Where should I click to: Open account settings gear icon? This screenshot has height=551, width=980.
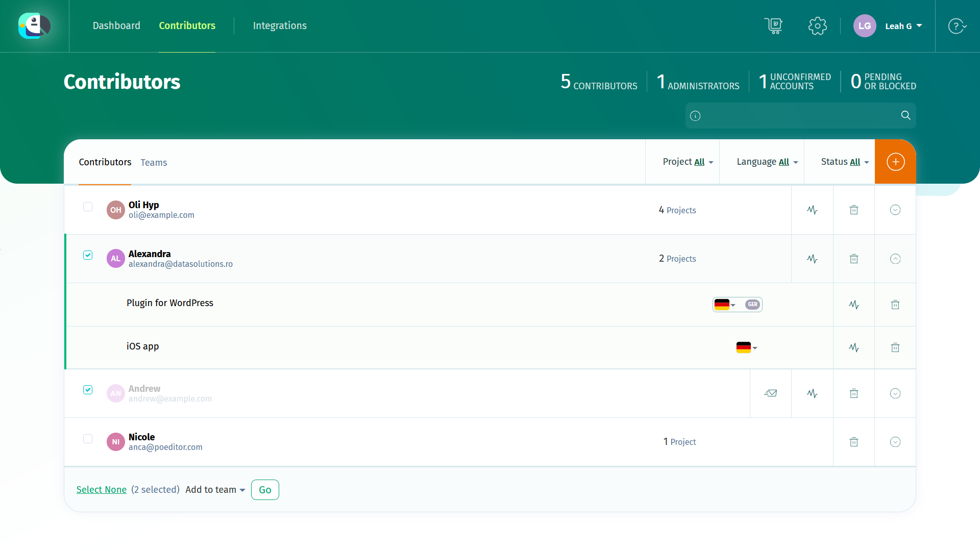817,26
